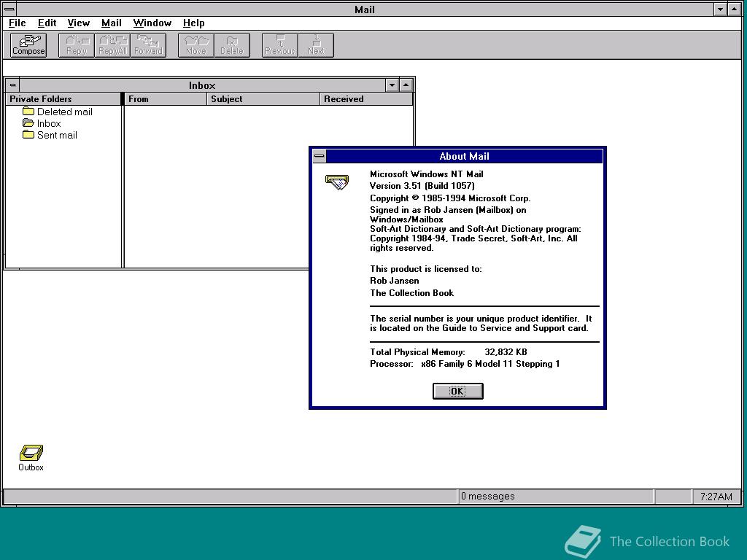
Task: Click the Deleted mail folder icon
Action: pyautogui.click(x=28, y=112)
